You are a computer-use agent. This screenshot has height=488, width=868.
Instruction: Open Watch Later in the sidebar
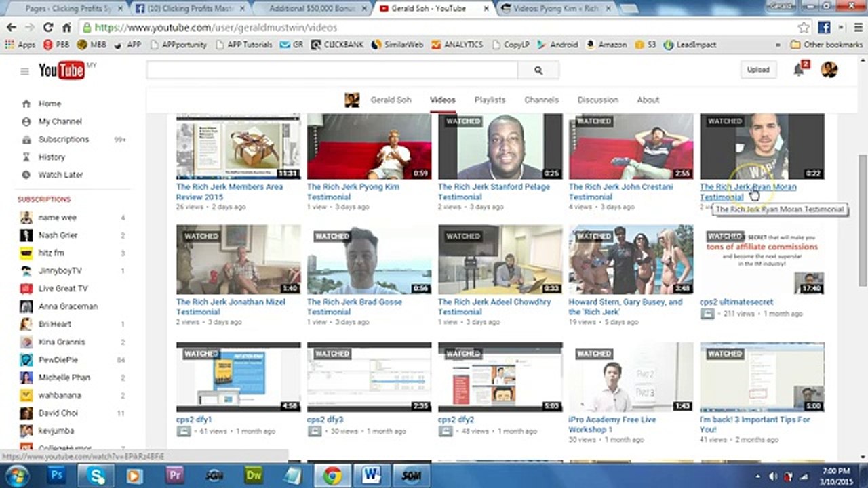click(x=60, y=174)
